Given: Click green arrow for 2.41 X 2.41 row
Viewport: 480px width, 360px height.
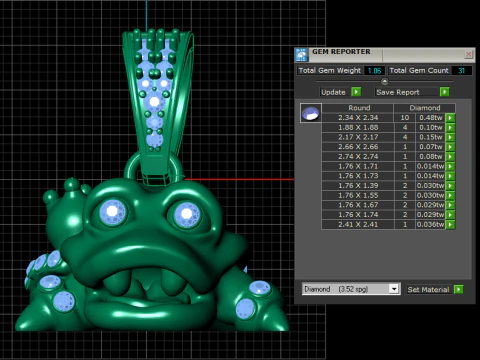Looking at the screenshot, I should click(450, 224).
